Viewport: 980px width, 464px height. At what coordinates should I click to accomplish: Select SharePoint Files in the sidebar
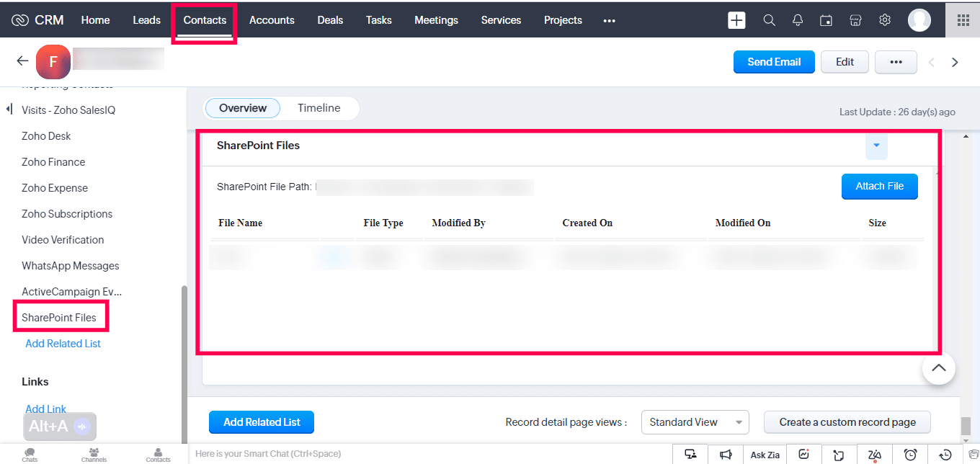coord(59,318)
